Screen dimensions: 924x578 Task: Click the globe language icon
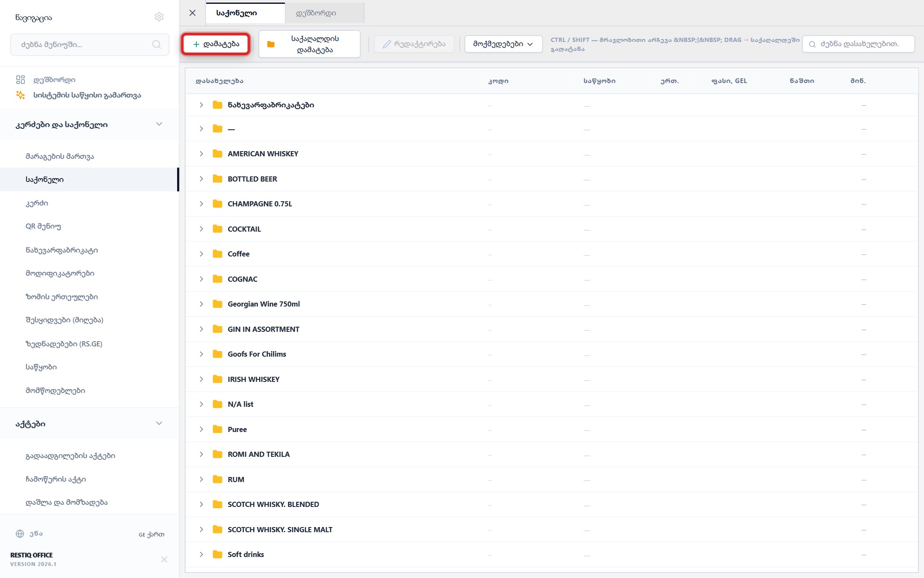pyautogui.click(x=20, y=533)
